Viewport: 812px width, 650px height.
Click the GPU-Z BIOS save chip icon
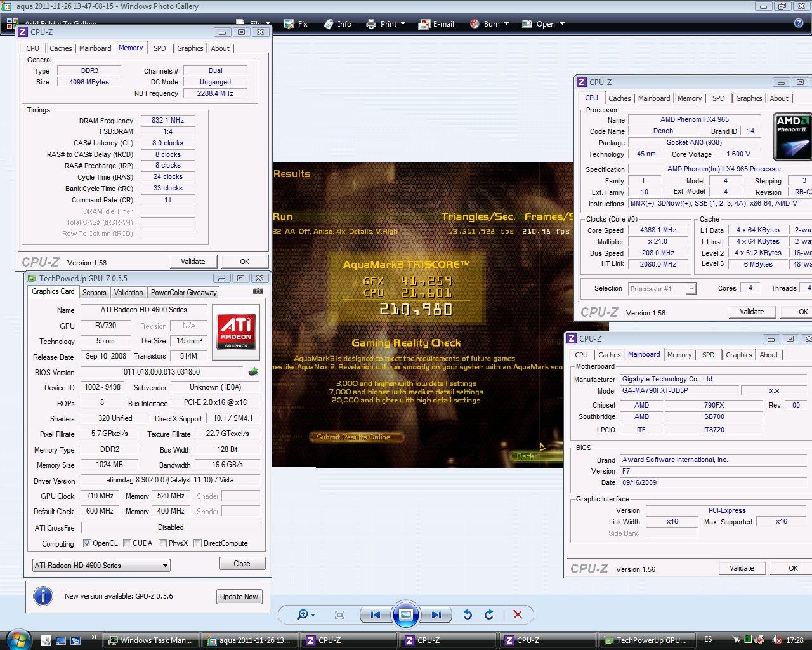click(253, 372)
